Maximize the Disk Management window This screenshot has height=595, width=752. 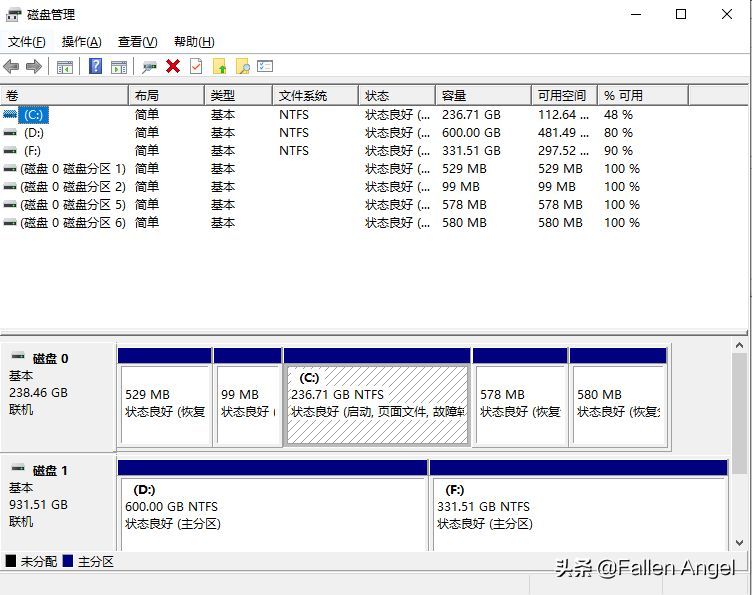click(x=681, y=14)
